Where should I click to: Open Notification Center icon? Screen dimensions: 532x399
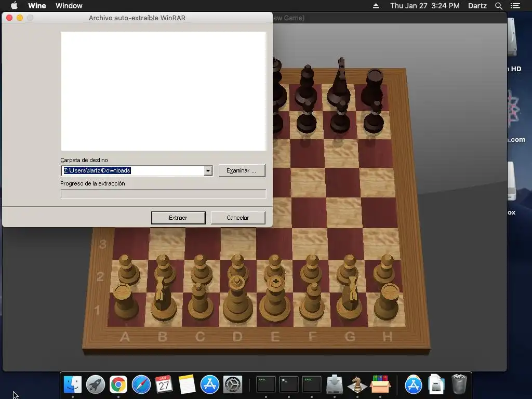tap(515, 6)
